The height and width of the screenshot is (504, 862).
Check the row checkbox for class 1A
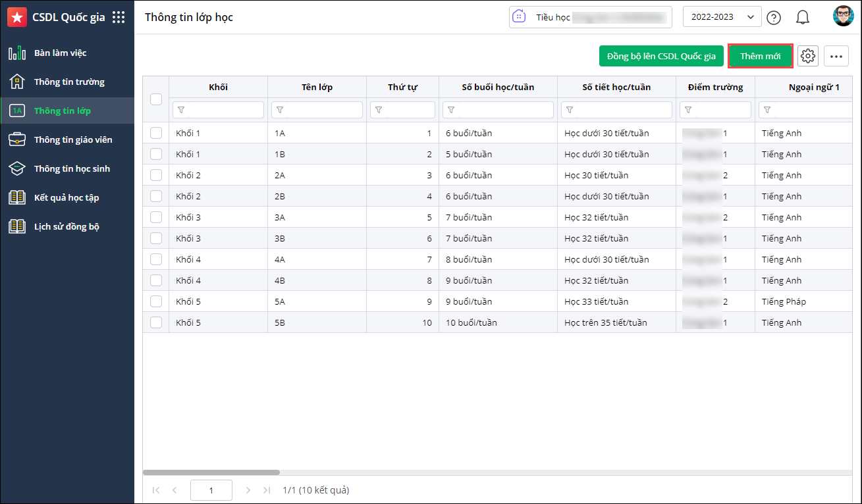point(156,133)
